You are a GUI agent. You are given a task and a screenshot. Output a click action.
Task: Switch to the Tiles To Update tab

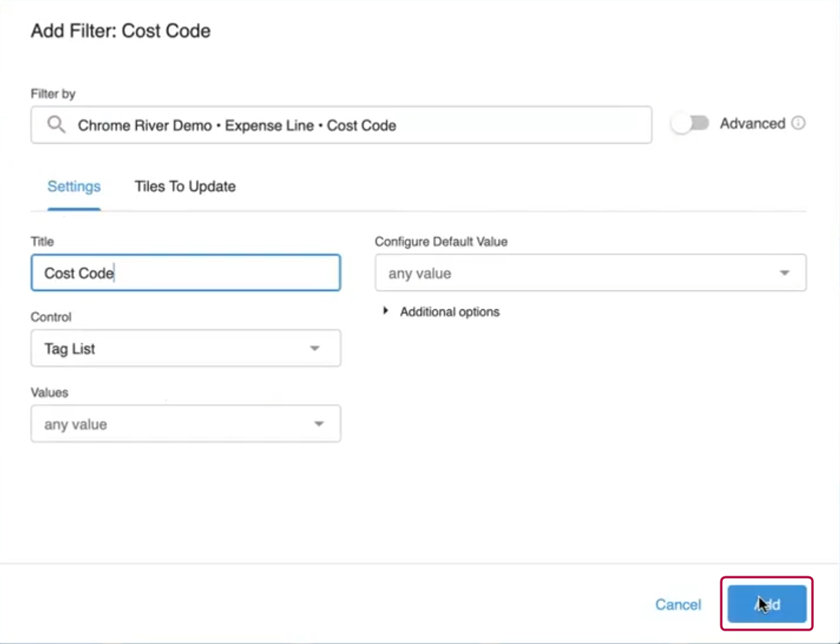pyautogui.click(x=184, y=186)
